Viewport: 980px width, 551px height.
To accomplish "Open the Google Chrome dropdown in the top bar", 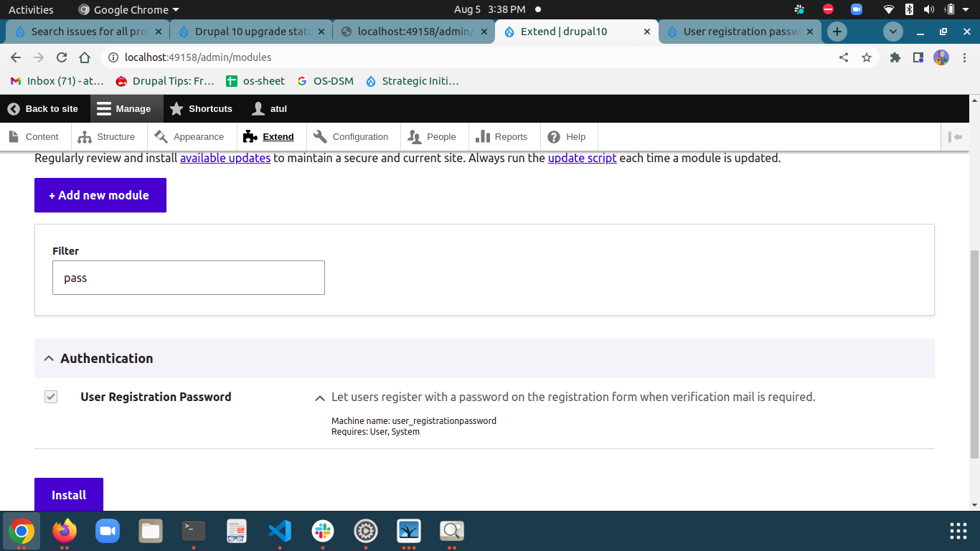I will pyautogui.click(x=128, y=9).
